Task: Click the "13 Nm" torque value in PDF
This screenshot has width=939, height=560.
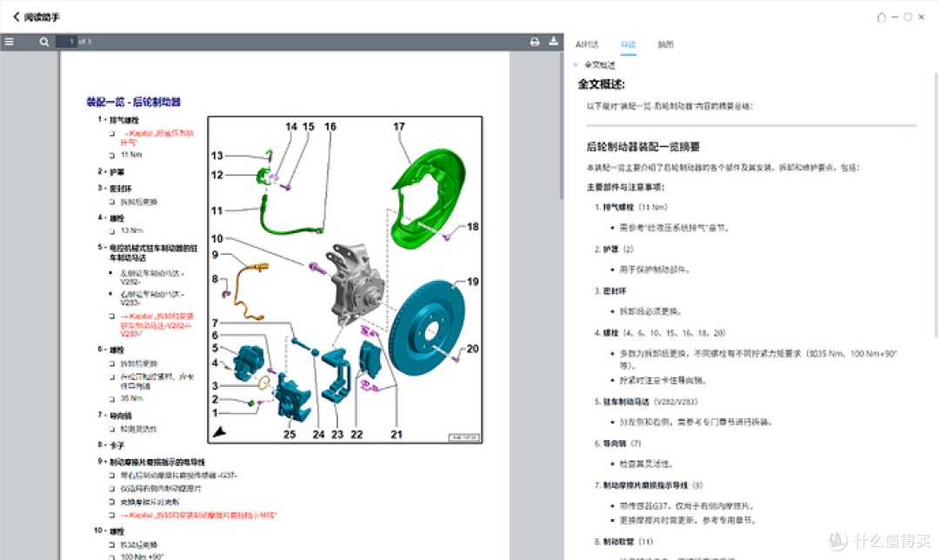Action: 132,230
